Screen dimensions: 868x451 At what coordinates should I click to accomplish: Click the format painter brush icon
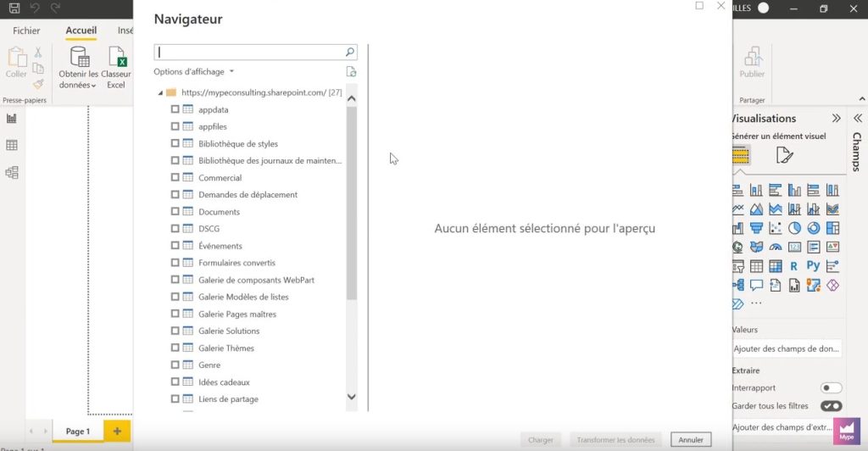click(37, 84)
